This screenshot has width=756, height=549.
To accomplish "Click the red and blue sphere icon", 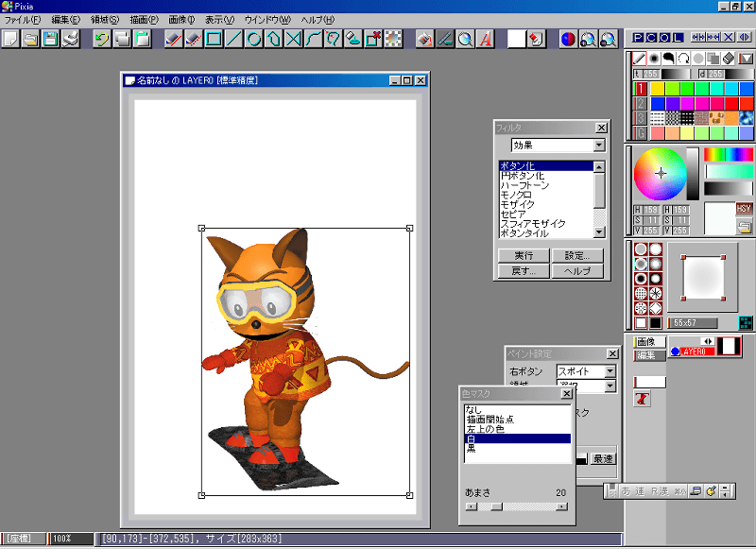I will (x=568, y=39).
